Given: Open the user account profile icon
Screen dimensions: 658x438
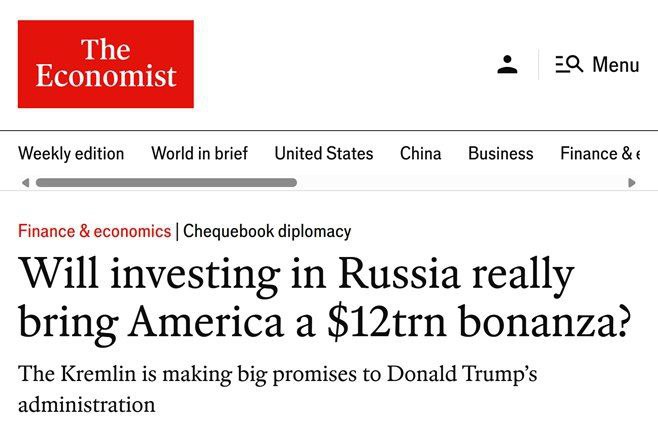Looking at the screenshot, I should pos(507,65).
